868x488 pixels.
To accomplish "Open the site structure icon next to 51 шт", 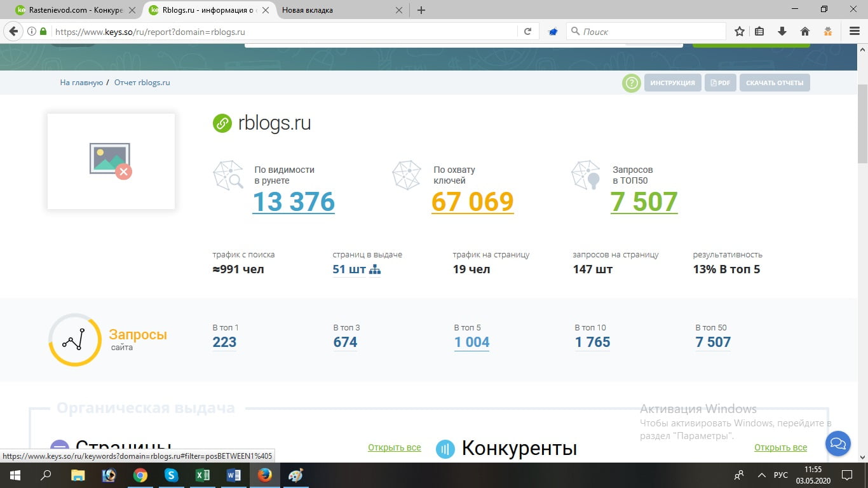I will click(375, 269).
